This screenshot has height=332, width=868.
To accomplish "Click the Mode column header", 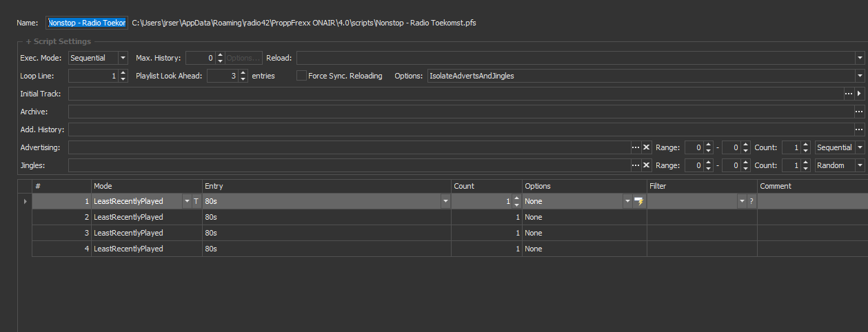I will click(147, 186).
